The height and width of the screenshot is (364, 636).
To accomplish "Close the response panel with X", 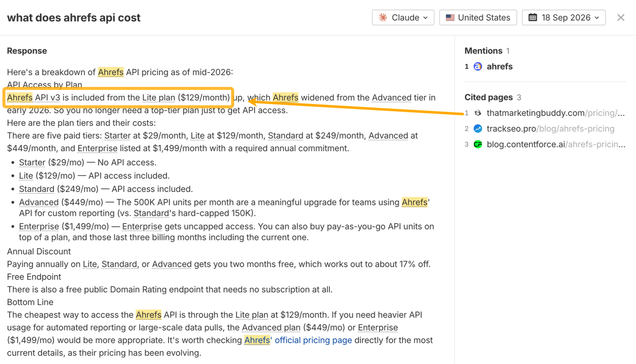I will tap(620, 18).
